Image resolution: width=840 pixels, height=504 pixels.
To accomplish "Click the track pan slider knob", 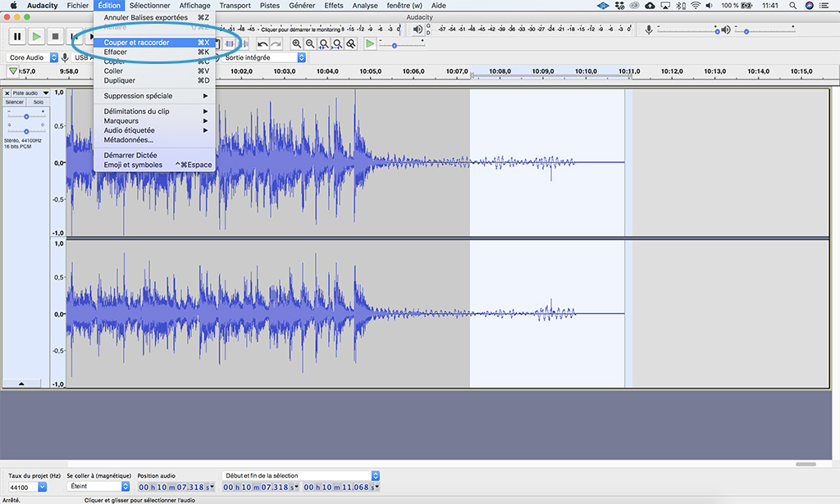I will coord(26,131).
